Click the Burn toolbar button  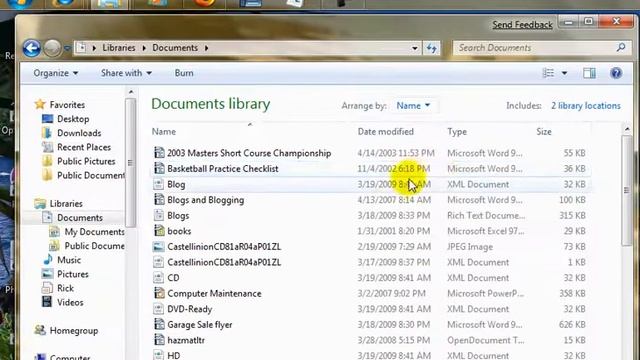(x=184, y=73)
